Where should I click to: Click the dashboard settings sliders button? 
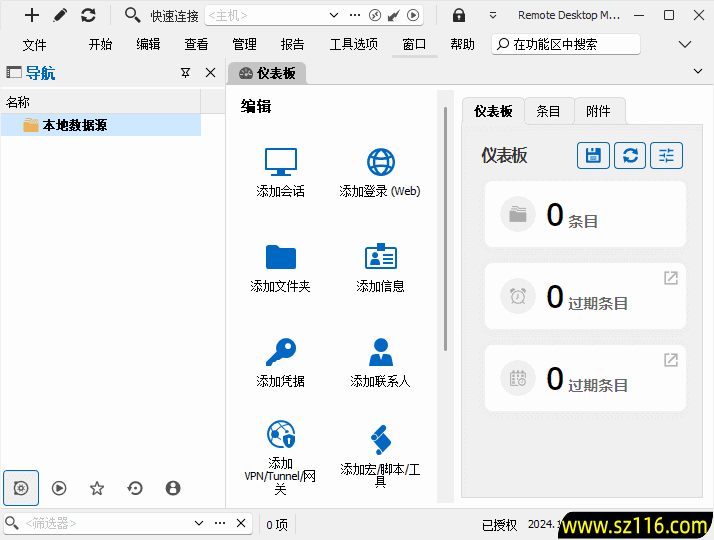coord(666,156)
